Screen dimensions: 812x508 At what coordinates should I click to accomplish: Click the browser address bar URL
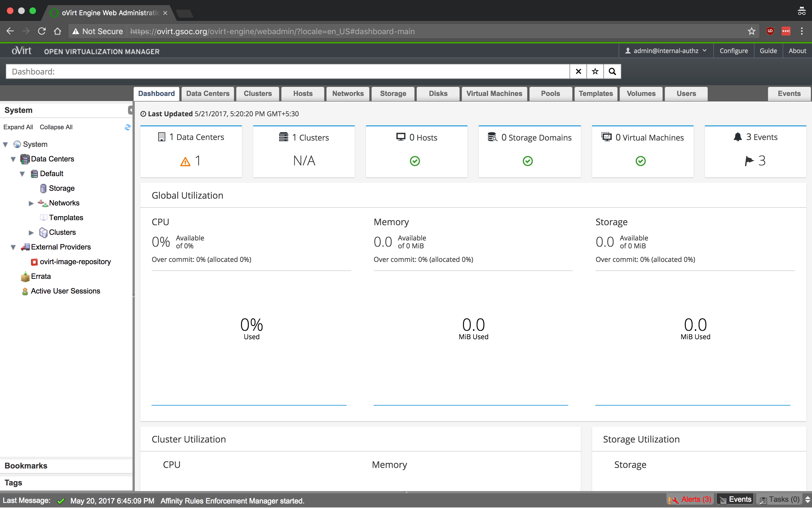click(272, 31)
